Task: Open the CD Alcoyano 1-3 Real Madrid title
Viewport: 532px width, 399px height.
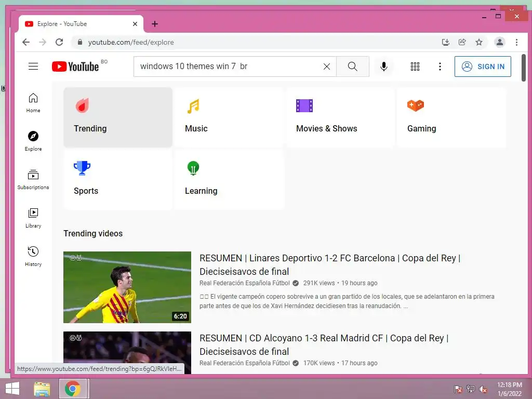Action: [x=324, y=345]
